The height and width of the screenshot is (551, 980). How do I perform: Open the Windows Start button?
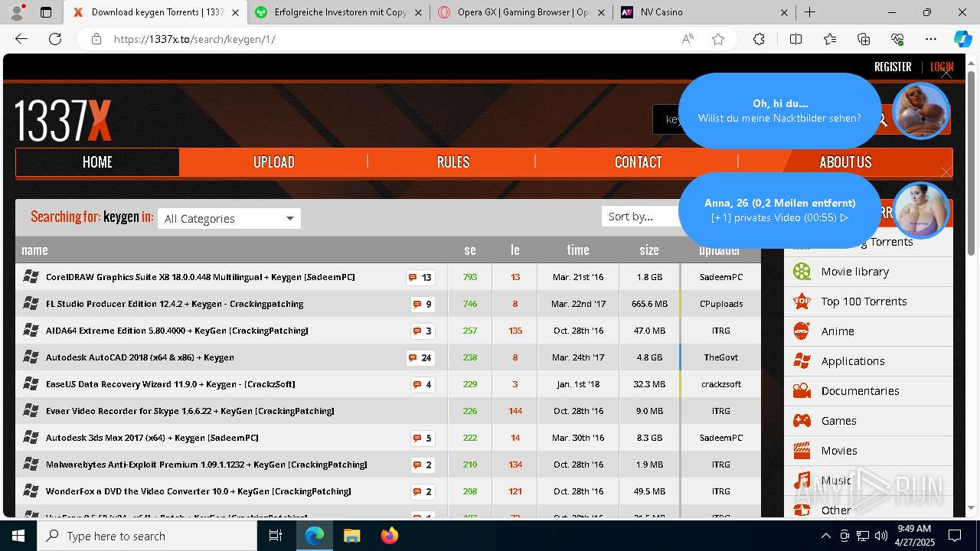(18, 536)
